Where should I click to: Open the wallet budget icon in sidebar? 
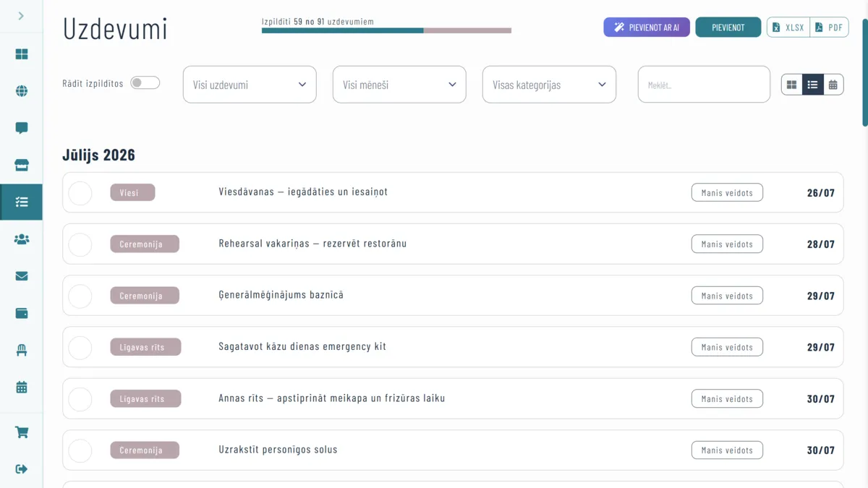coord(22,313)
